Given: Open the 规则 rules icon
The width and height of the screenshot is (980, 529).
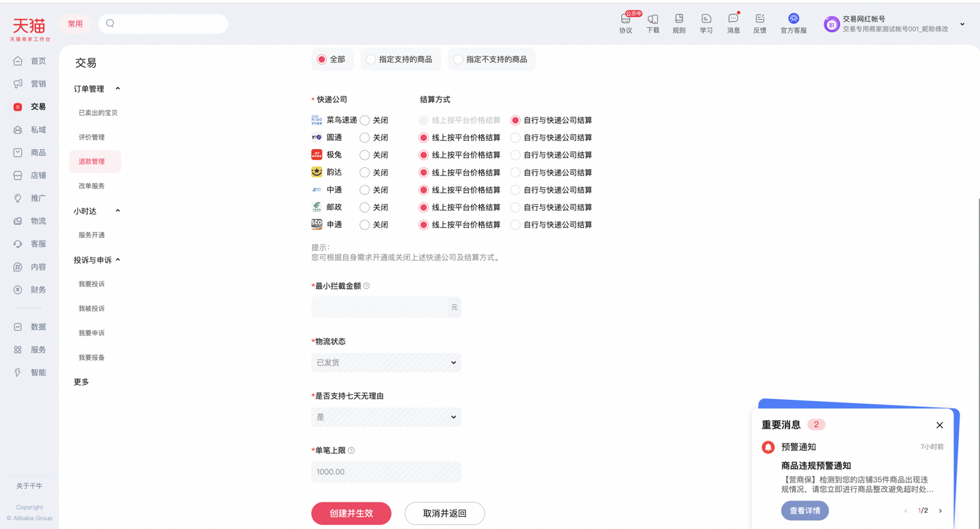Looking at the screenshot, I should (679, 22).
